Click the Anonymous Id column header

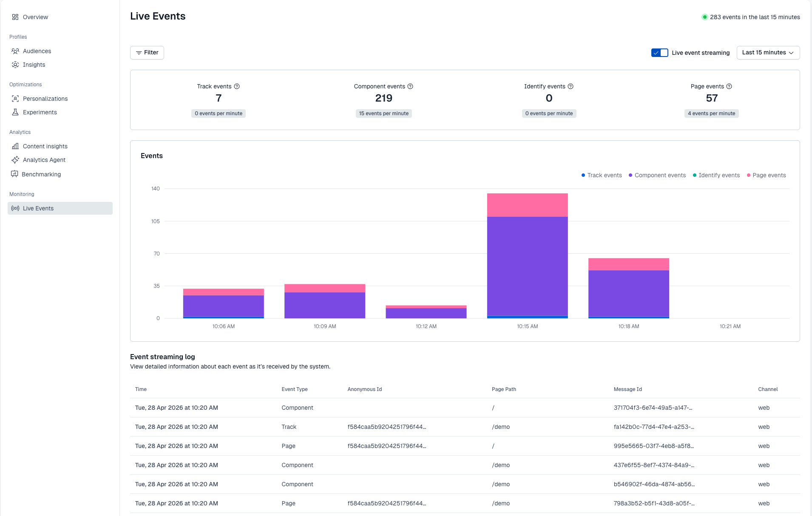365,389
